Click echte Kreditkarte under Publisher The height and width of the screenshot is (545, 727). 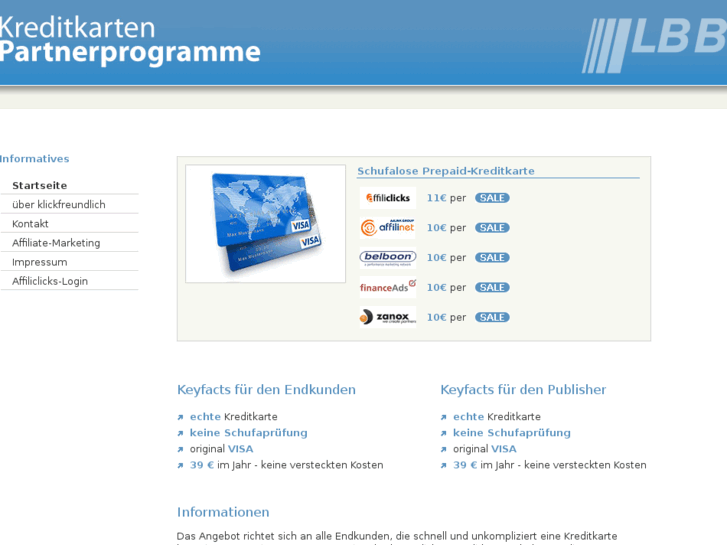[497, 417]
